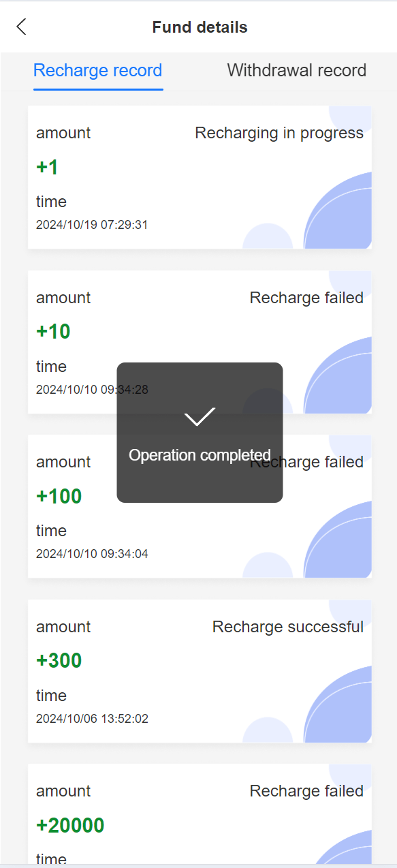Open the +100 recharge record card

pyautogui.click(x=200, y=506)
